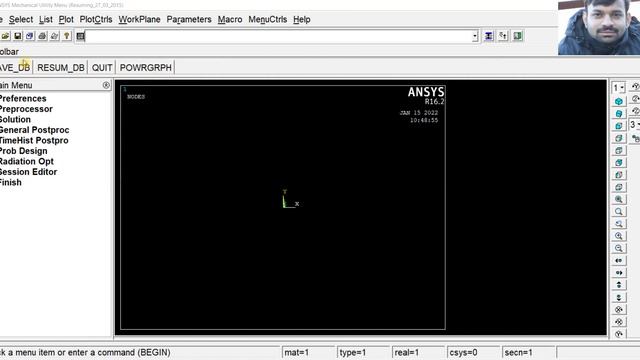This screenshot has height=360, width=640.
Task: Open the Report Generator toolbar icon
Action: point(54,36)
